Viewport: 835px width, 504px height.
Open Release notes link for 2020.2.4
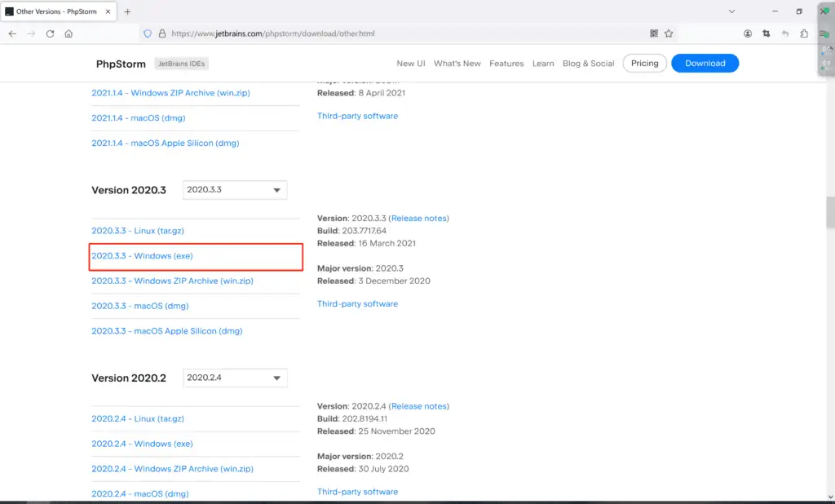click(419, 406)
